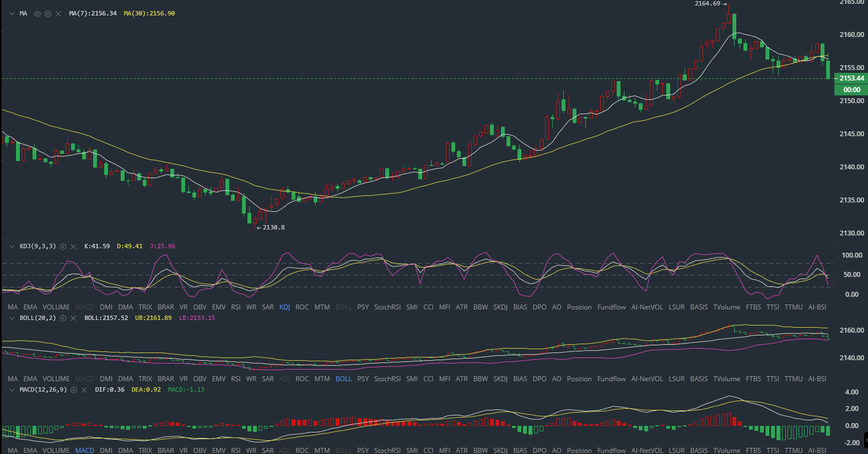Select ATR in the BOLL-highlighted indicator row
868x454 pixels.
(462, 379)
